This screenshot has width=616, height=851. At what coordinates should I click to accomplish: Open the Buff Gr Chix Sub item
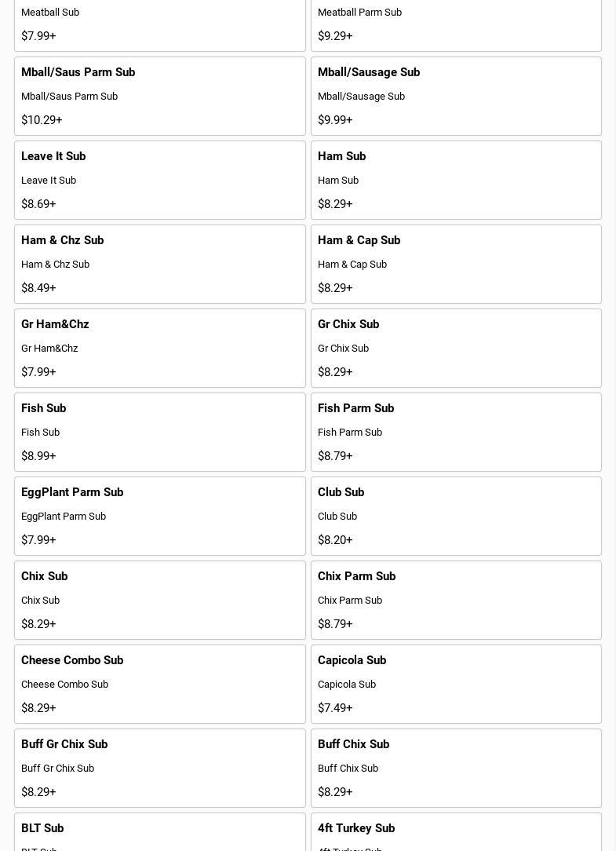click(159, 768)
